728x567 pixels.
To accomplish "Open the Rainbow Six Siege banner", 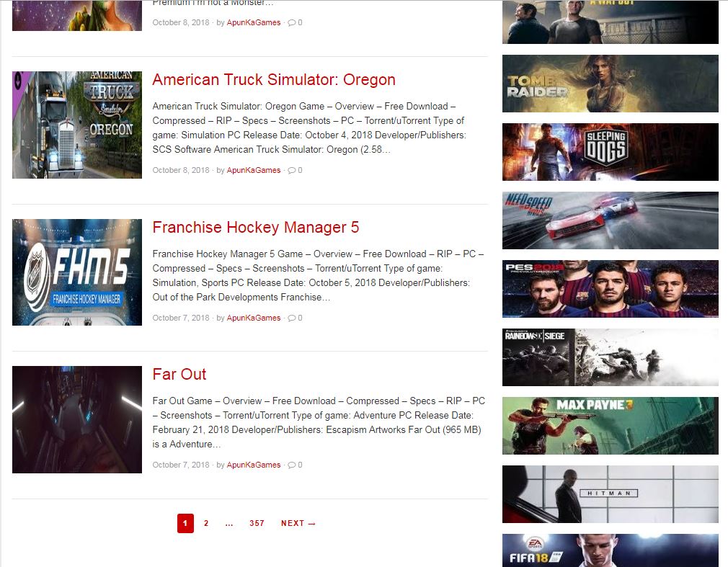I will [610, 357].
